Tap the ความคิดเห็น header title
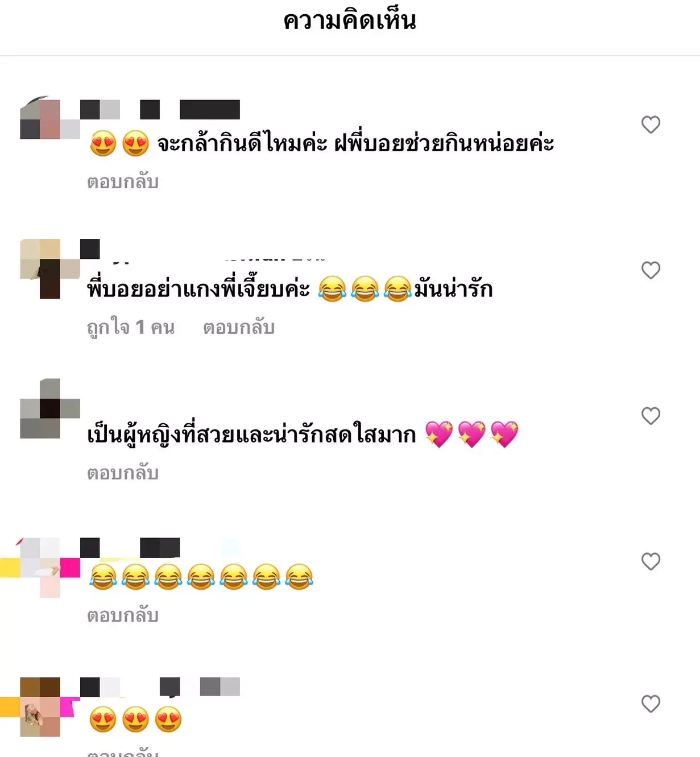 coord(350,22)
